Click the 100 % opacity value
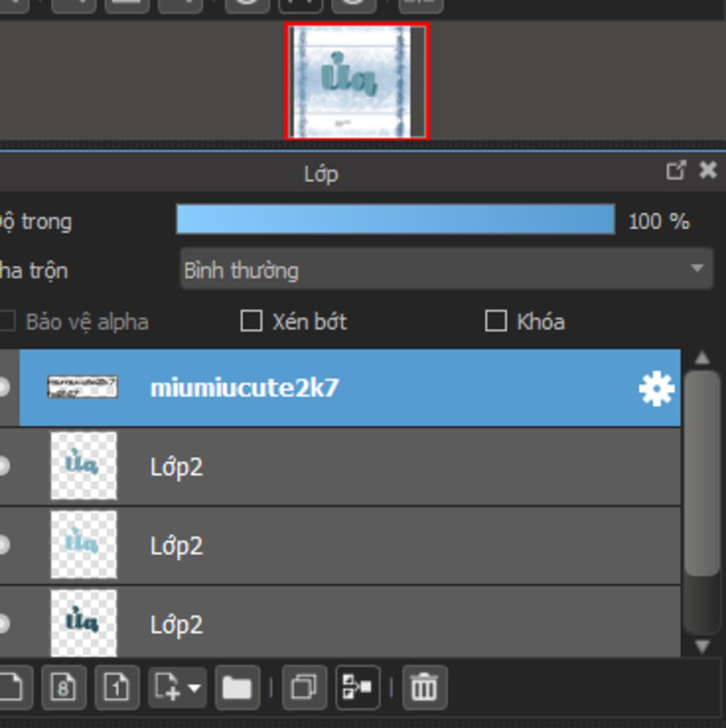This screenshot has width=726, height=728. [659, 221]
